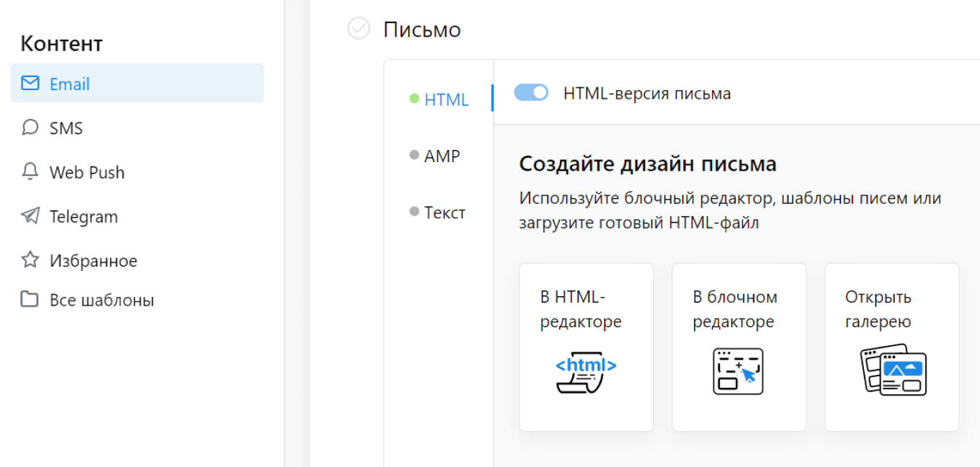Disable the HTML-версия письма toggle
980x467 pixels.
pos(531,93)
